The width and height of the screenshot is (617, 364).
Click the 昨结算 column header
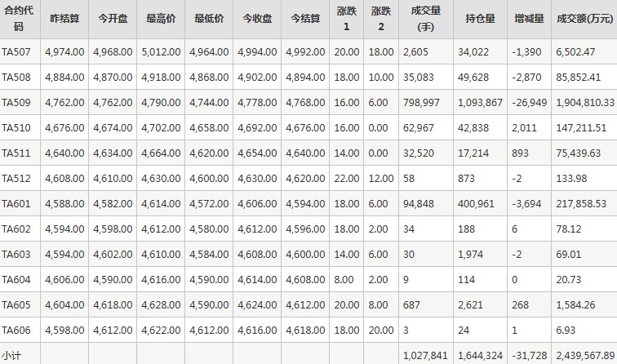pyautogui.click(x=64, y=19)
